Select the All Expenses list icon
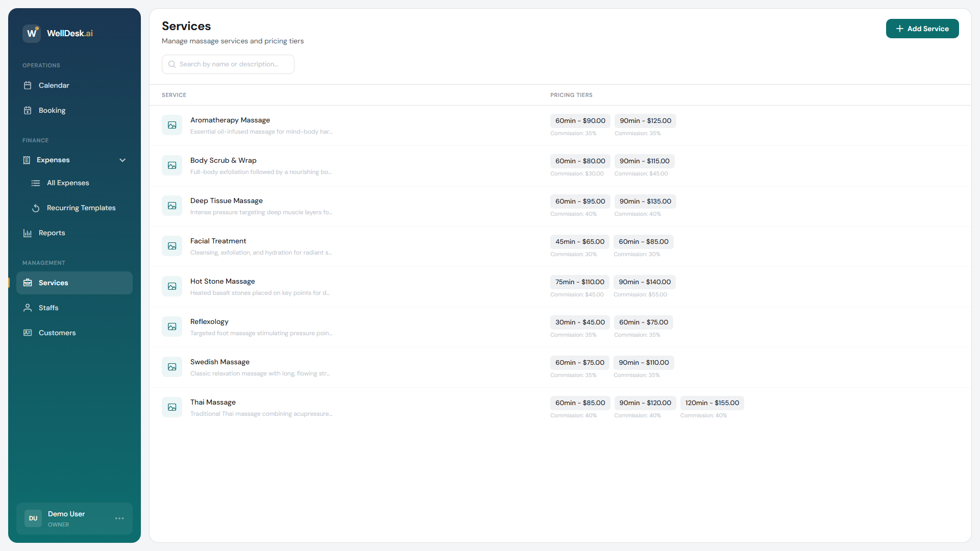The height and width of the screenshot is (551, 980). tap(35, 183)
